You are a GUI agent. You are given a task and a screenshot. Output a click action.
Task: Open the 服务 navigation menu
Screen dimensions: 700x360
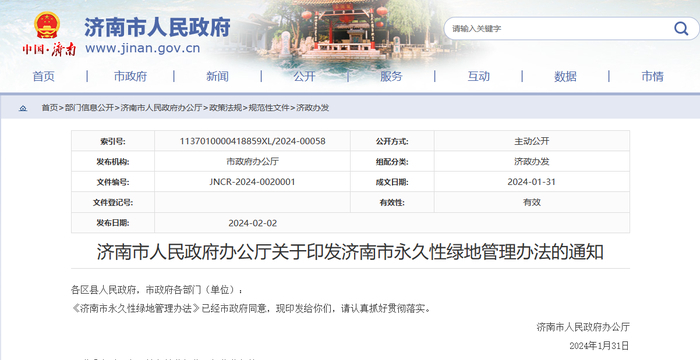391,76
